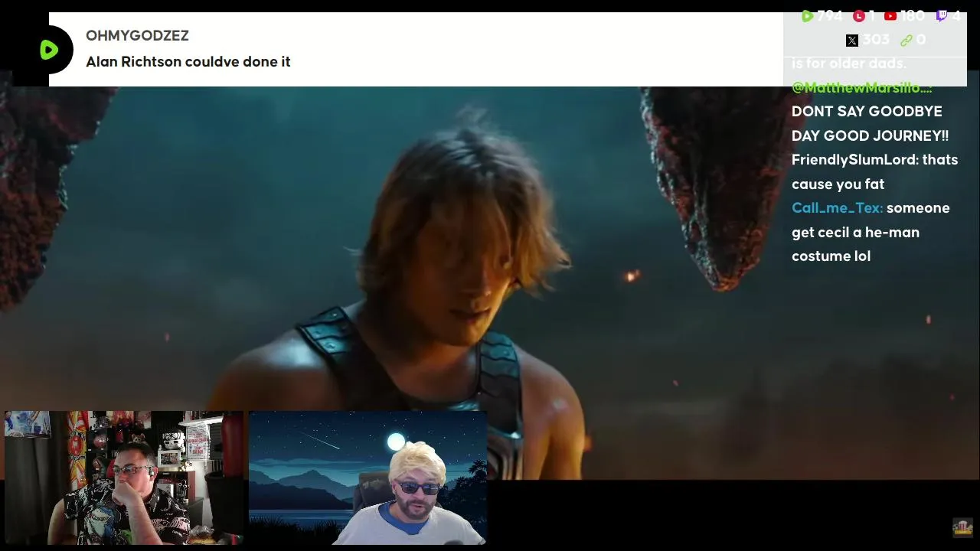The width and height of the screenshot is (980, 551).
Task: Click the Rumble viewer count 794
Action: [829, 16]
